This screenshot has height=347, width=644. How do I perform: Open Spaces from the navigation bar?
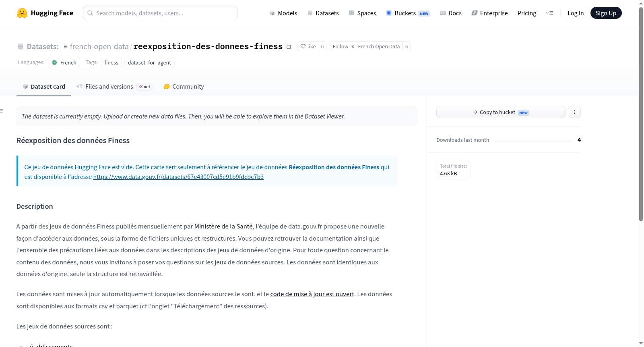pyautogui.click(x=362, y=13)
